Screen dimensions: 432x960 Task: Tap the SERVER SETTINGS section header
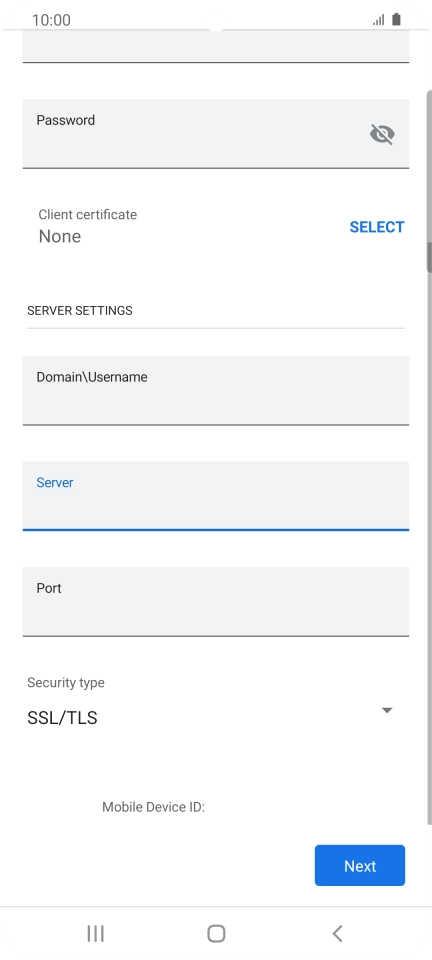pos(80,310)
